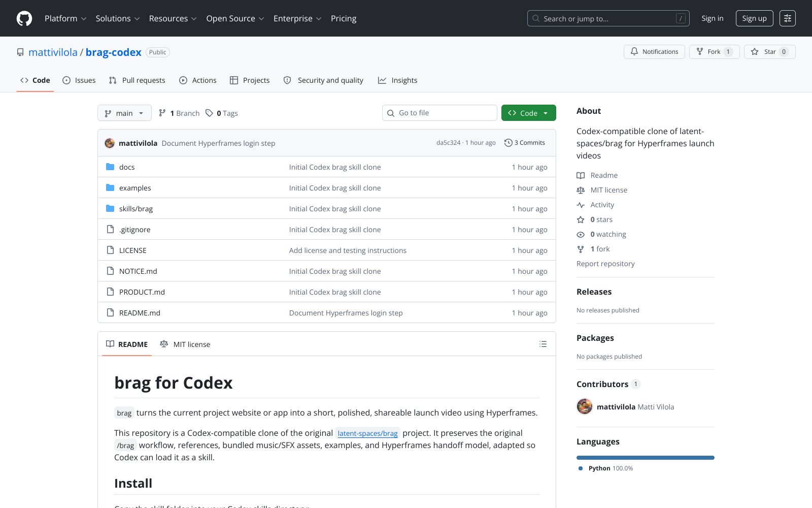
Task: Open the Activity link
Action: 595,205
